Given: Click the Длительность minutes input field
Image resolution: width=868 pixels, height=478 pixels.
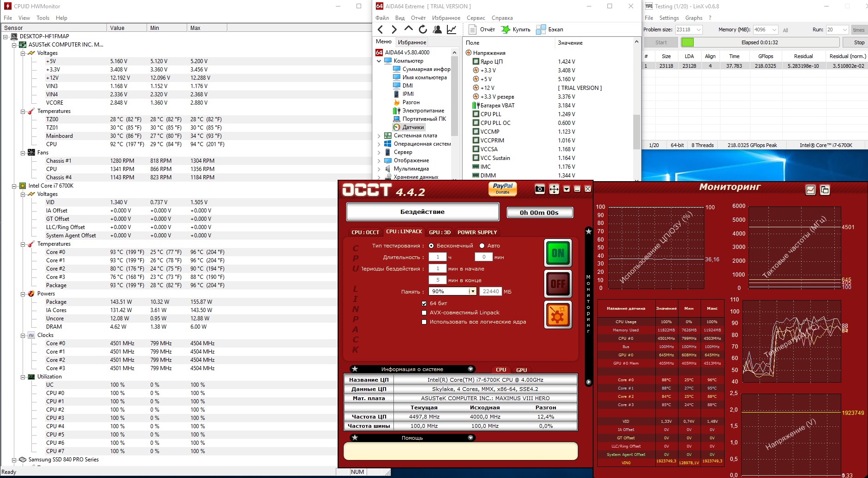Looking at the screenshot, I should tap(484, 257).
